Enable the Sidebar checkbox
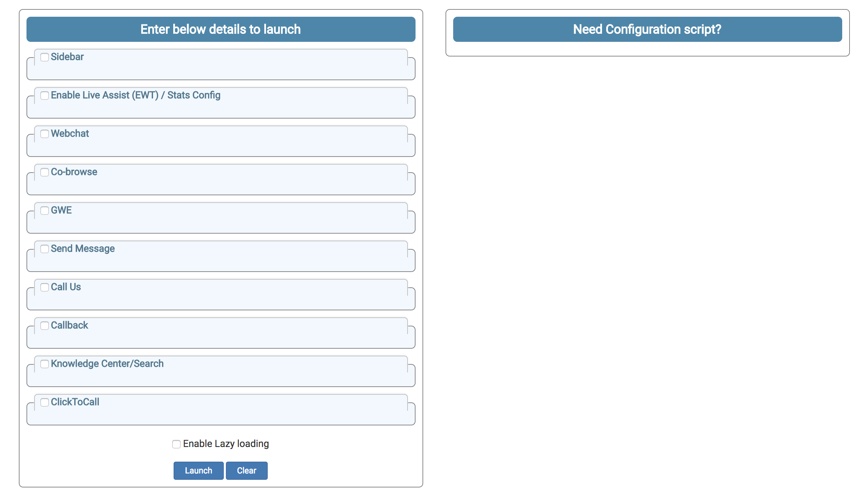The image size is (868, 500). (x=45, y=57)
